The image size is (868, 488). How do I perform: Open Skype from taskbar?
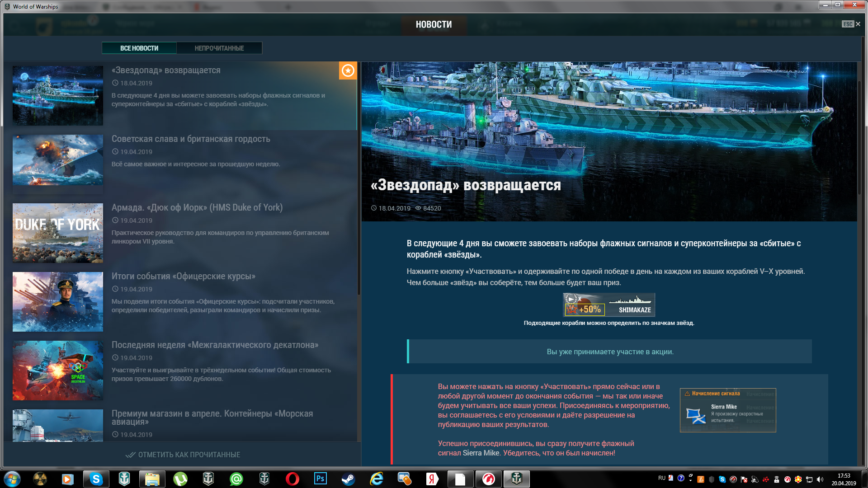click(96, 479)
